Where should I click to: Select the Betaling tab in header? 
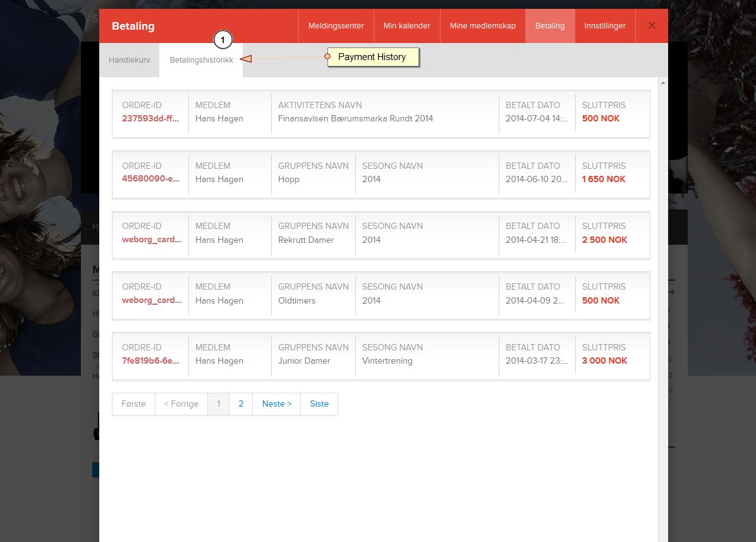tap(550, 25)
